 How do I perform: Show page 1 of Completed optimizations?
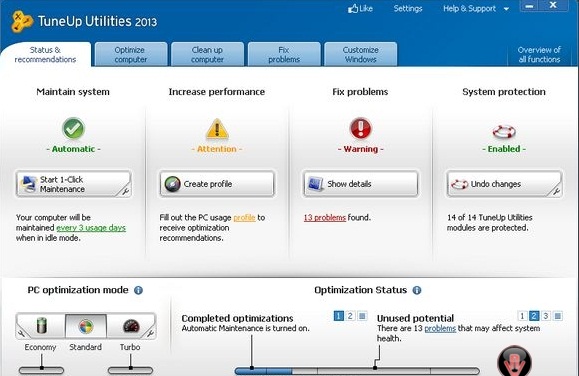pos(338,316)
